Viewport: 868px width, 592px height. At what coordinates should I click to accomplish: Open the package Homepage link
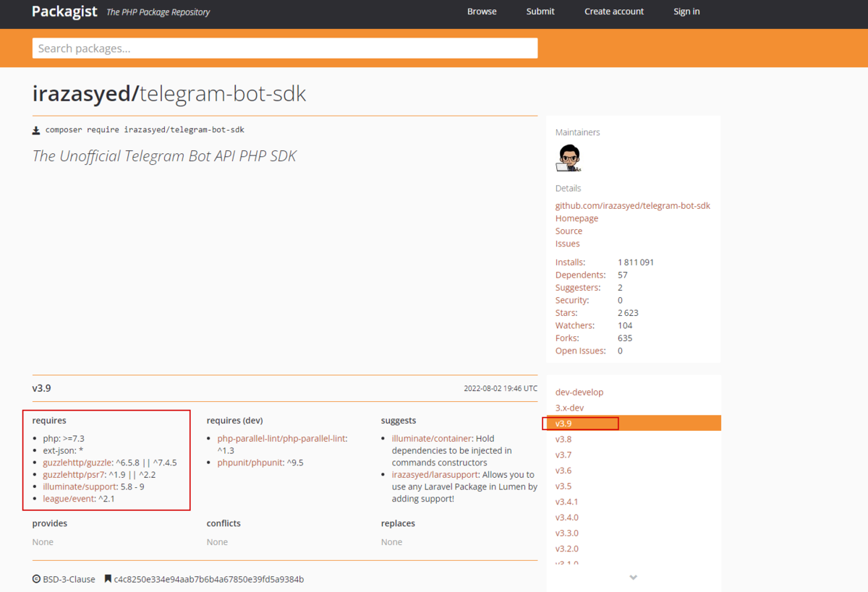click(x=576, y=218)
